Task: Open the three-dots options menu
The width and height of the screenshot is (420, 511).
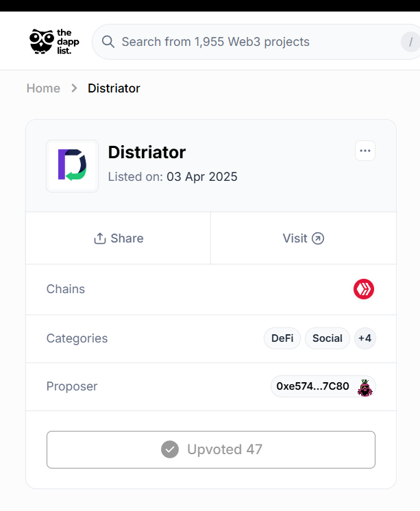Action: (x=365, y=151)
